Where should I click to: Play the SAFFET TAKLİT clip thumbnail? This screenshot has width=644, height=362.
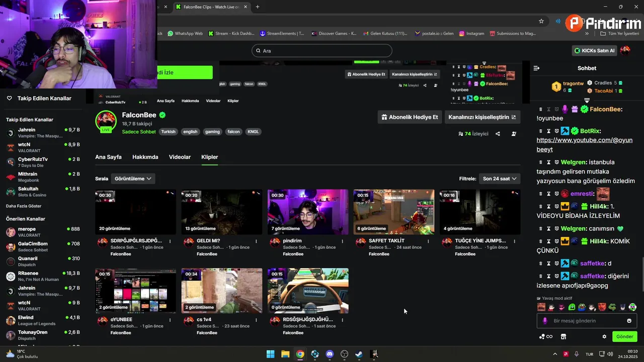[x=394, y=212]
